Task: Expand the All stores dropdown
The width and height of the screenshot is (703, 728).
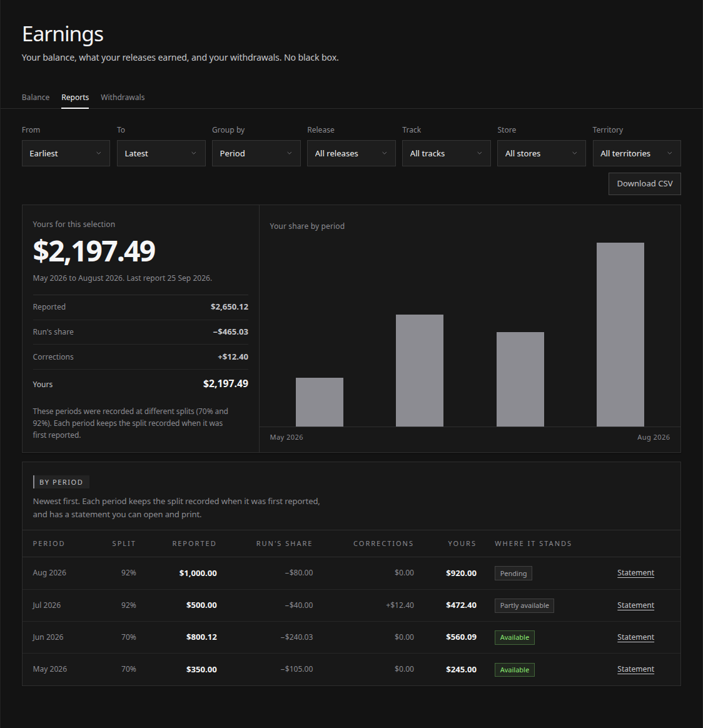Action: (x=542, y=153)
